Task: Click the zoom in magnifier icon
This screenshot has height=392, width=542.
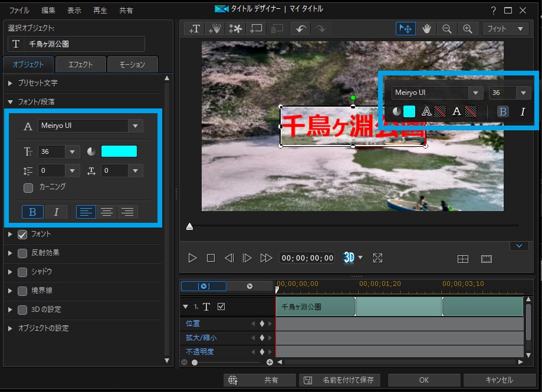Action: (467, 28)
